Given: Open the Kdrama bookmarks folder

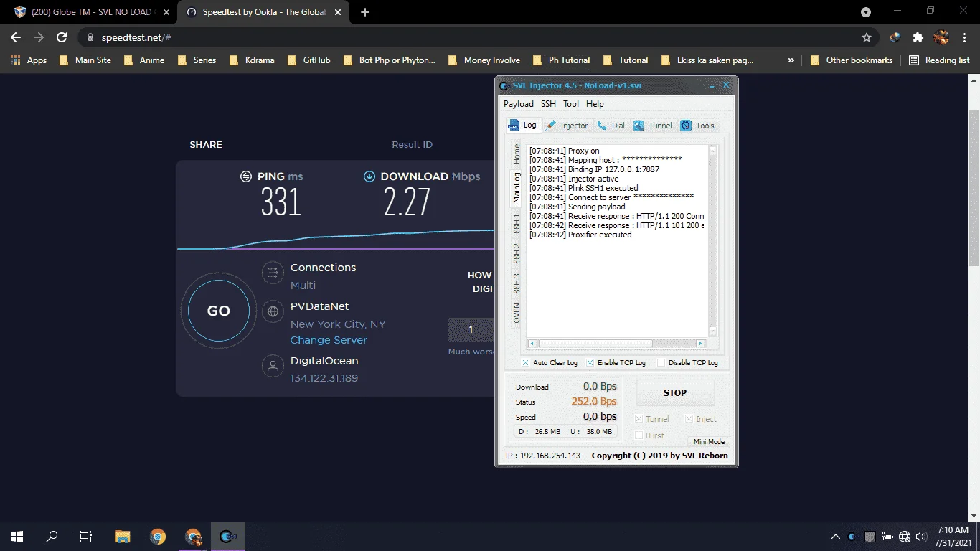Looking at the screenshot, I should 252,60.
